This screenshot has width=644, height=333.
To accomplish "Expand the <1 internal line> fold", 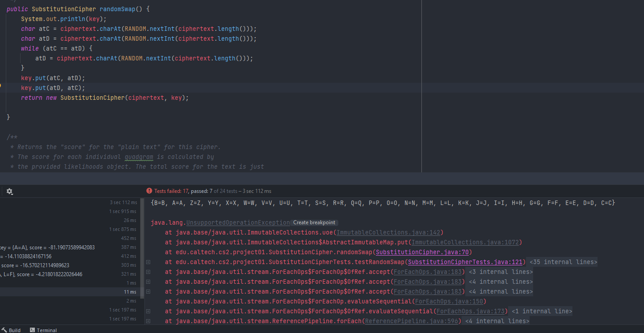I will [x=541, y=311].
